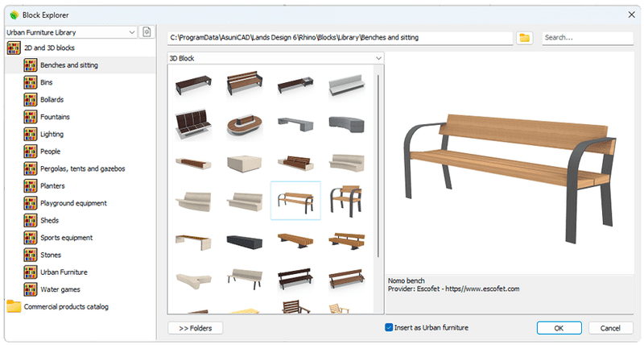The width and height of the screenshot is (644, 345).
Task: Select Benches and sitting tree item
Action: pyautogui.click(x=69, y=65)
